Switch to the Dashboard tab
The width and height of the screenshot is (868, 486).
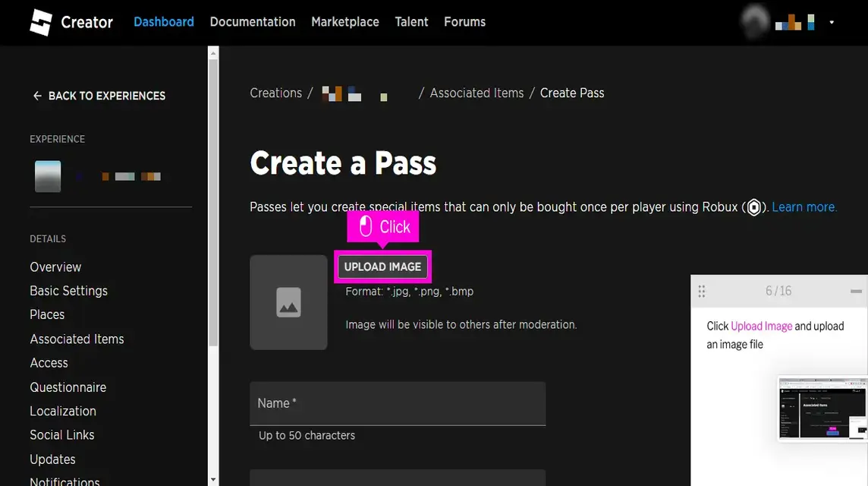click(x=163, y=22)
